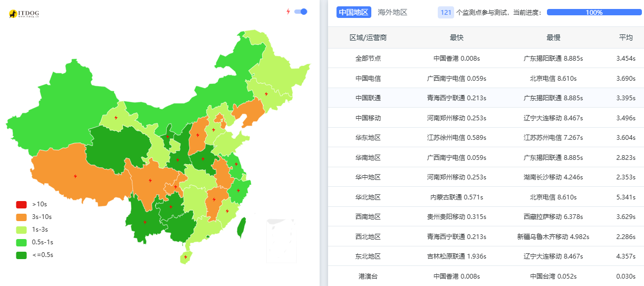Click the orange 3s-10s legend swatch
This screenshot has width=644, height=286.
pos(21,217)
